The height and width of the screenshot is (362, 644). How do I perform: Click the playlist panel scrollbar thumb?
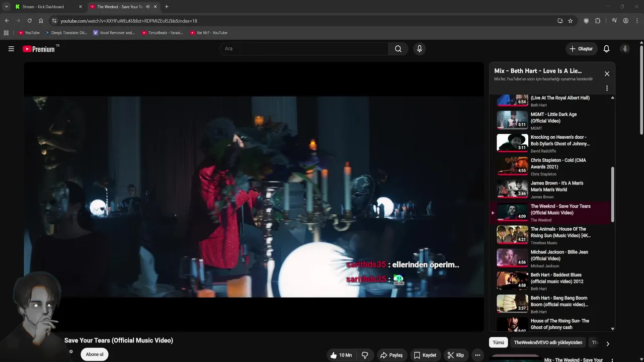pyautogui.click(x=612, y=195)
